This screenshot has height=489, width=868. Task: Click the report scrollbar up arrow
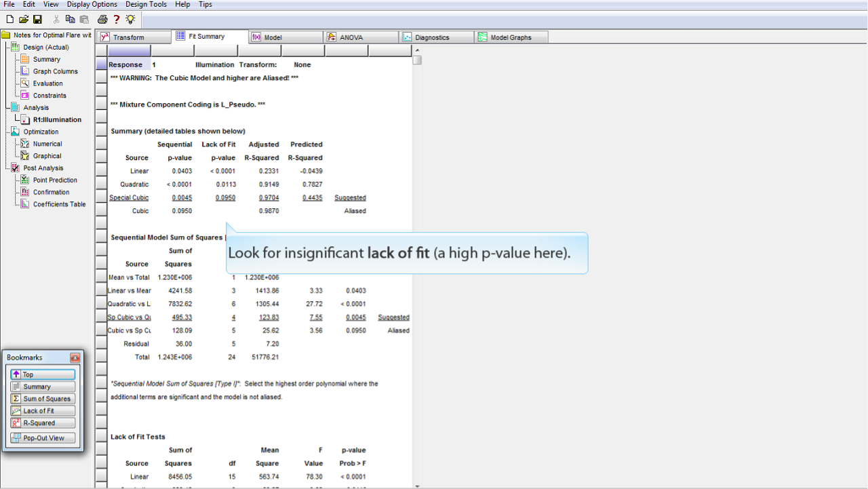click(x=417, y=50)
